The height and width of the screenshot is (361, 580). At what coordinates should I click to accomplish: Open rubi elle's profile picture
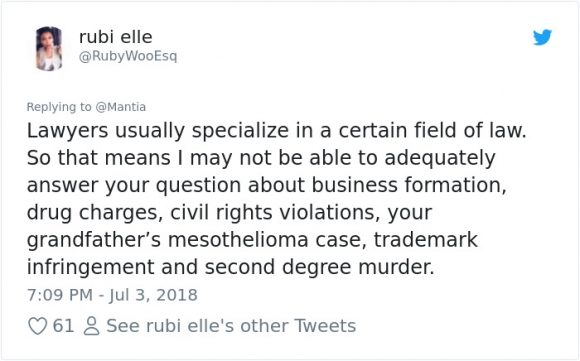point(48,48)
